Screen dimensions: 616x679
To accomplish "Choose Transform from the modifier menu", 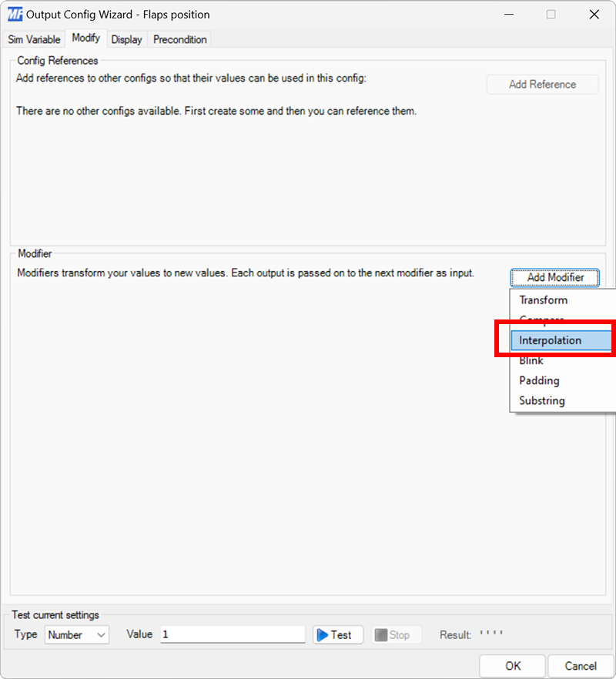I will [x=543, y=299].
